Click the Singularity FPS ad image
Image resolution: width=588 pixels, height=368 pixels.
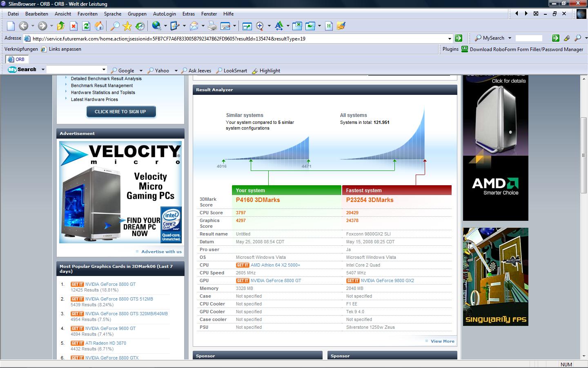(496, 277)
